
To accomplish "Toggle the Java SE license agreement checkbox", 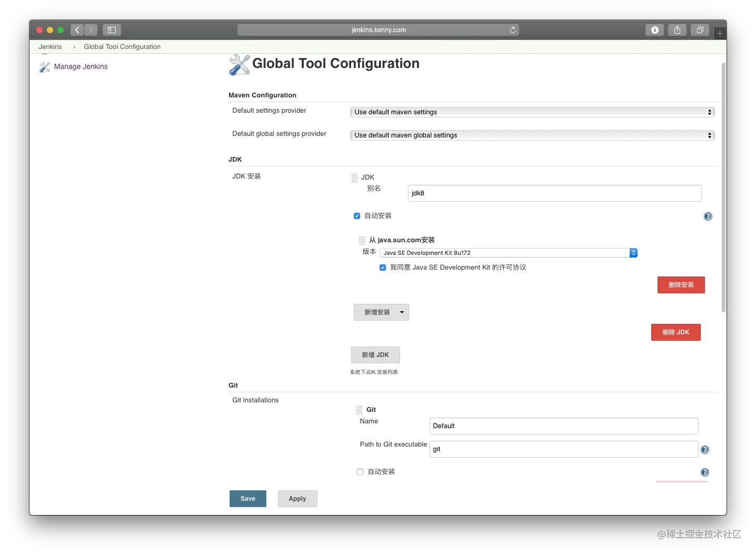I will 383,268.
